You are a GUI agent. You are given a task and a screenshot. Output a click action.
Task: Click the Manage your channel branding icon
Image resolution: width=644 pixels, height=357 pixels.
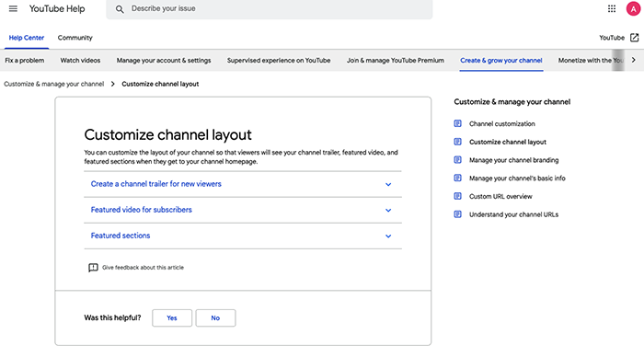tap(457, 160)
